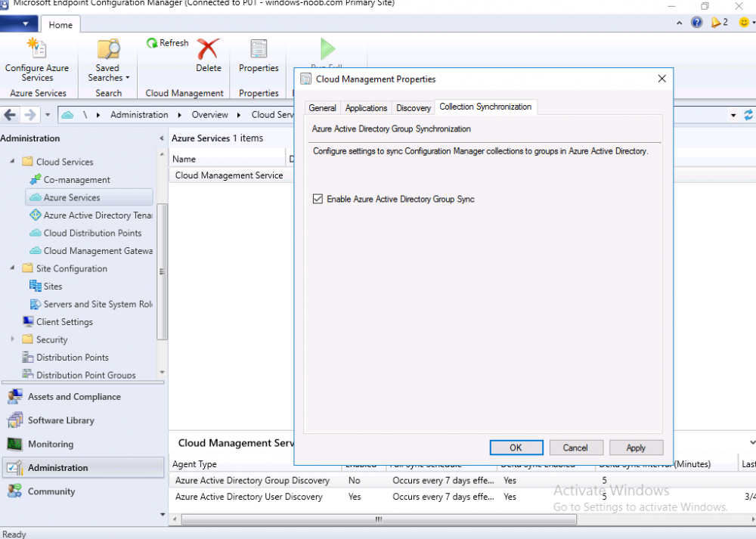Viewport: 756px width, 539px height.
Task: Switch to Assets and Compliance workspace
Action: (83, 396)
